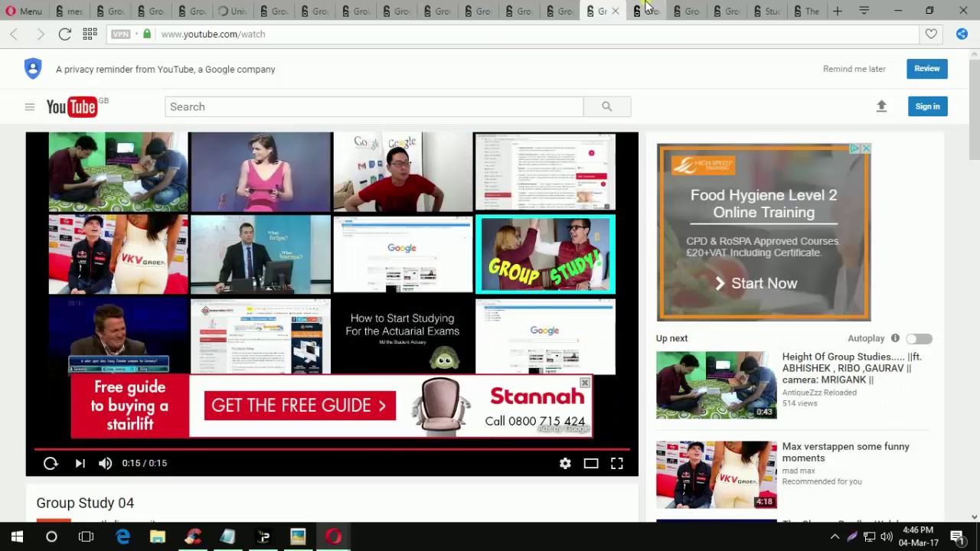Open the volume tray icon
Image resolution: width=980 pixels, height=551 pixels.
tap(887, 536)
